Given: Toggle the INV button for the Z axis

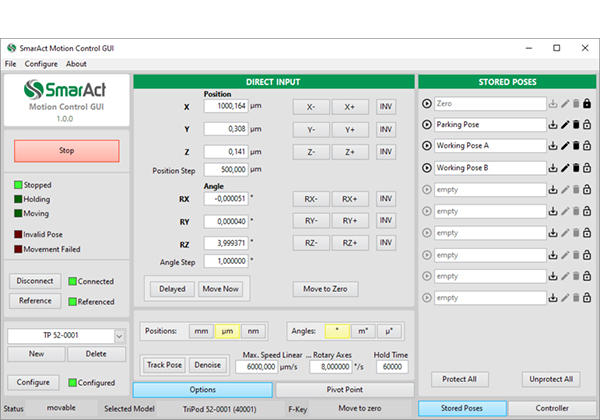Looking at the screenshot, I should (386, 152).
